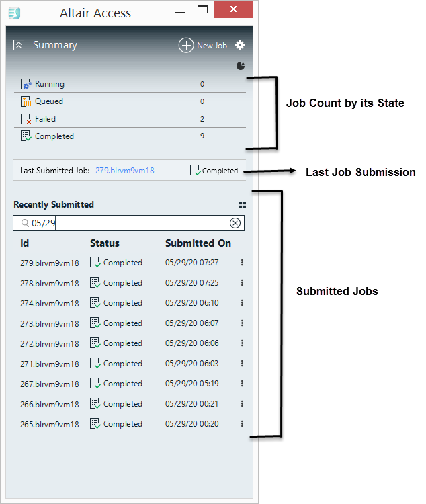Click Completed status icon for job 267
426x504 pixels.
coord(95,383)
